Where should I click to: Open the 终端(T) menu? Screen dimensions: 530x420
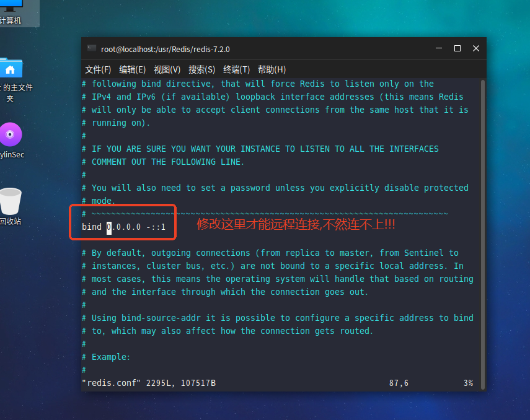(236, 69)
